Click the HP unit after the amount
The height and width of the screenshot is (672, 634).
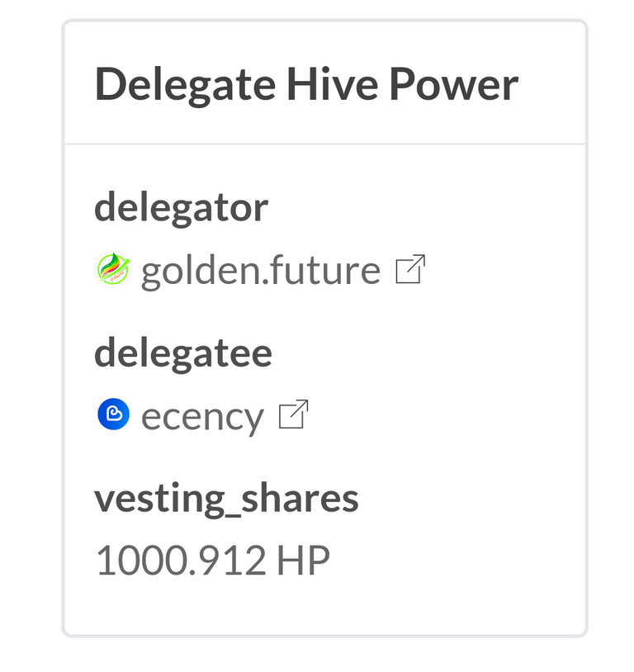point(303,560)
